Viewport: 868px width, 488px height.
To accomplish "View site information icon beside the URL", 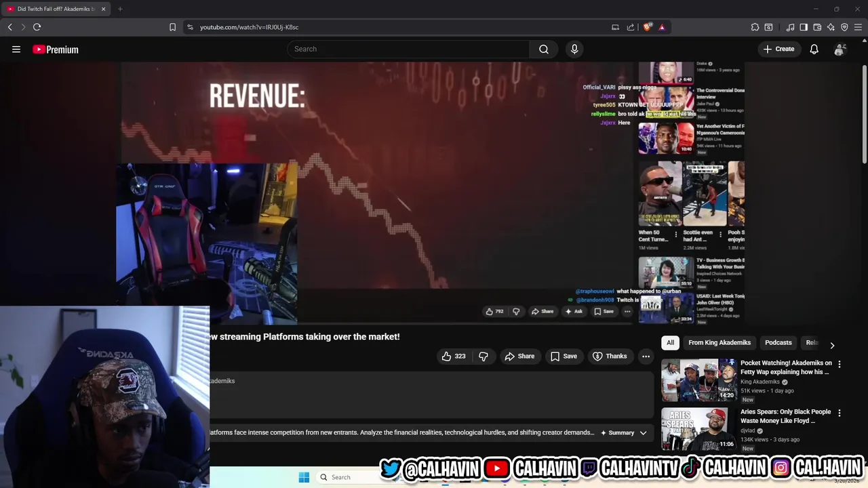I will pyautogui.click(x=190, y=27).
